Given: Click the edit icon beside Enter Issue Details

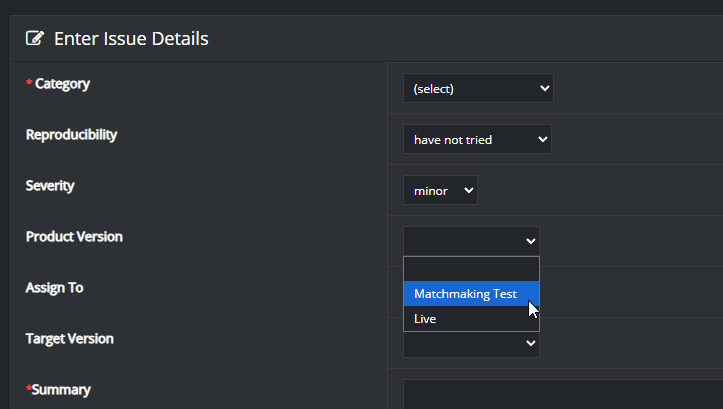Looking at the screenshot, I should pyautogui.click(x=35, y=39).
